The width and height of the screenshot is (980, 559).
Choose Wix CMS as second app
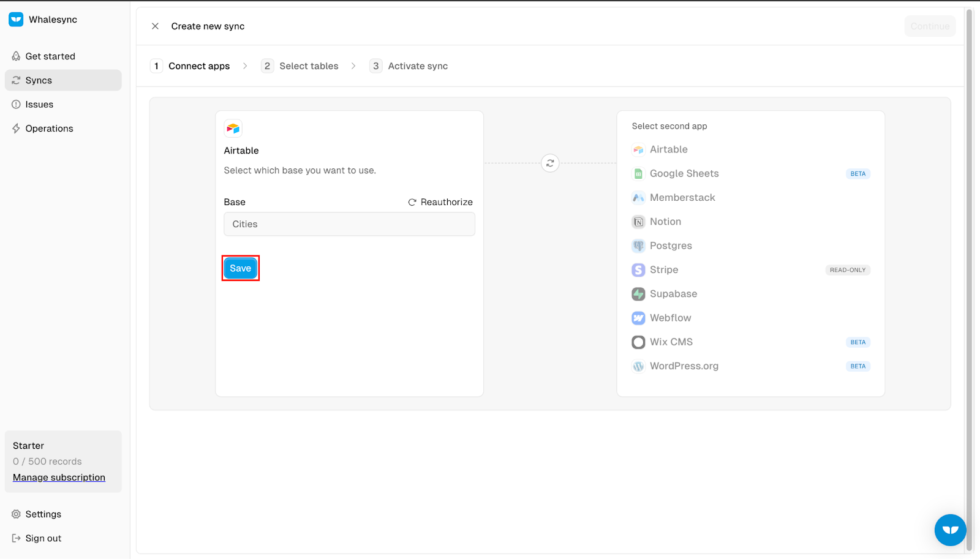pyautogui.click(x=751, y=342)
